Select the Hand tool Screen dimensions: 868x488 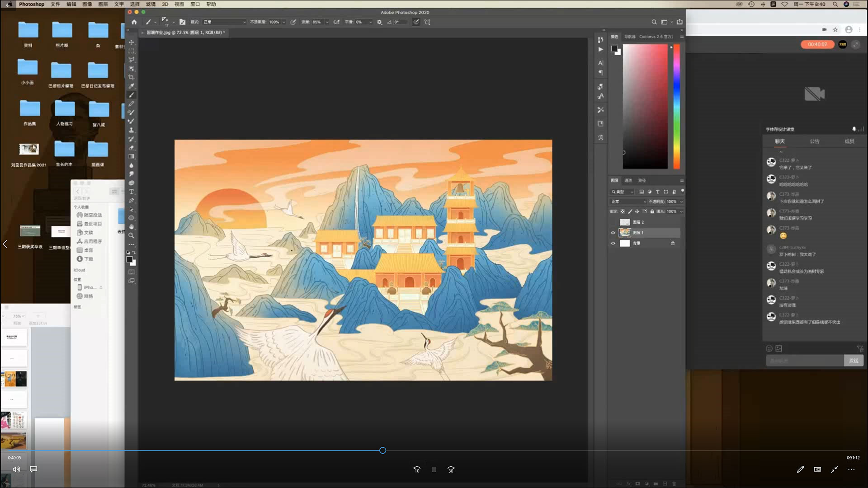coord(131,227)
